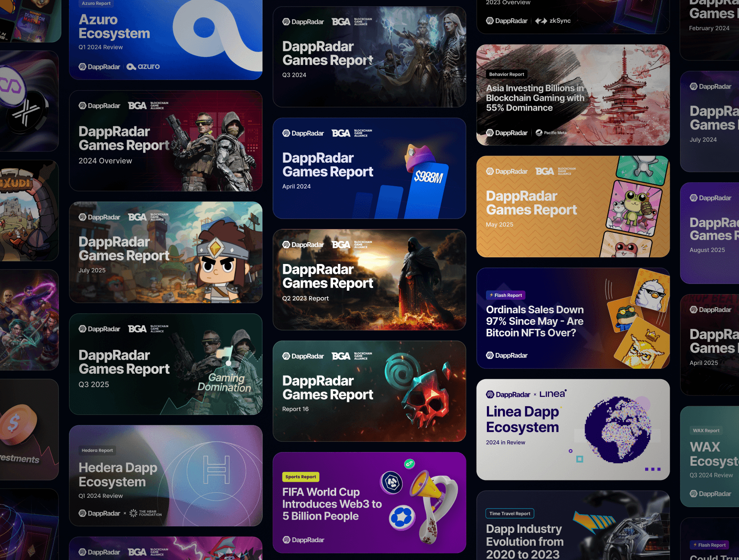Click the DappRadar logo on the WAX card
739x560 pixels.
(710, 494)
